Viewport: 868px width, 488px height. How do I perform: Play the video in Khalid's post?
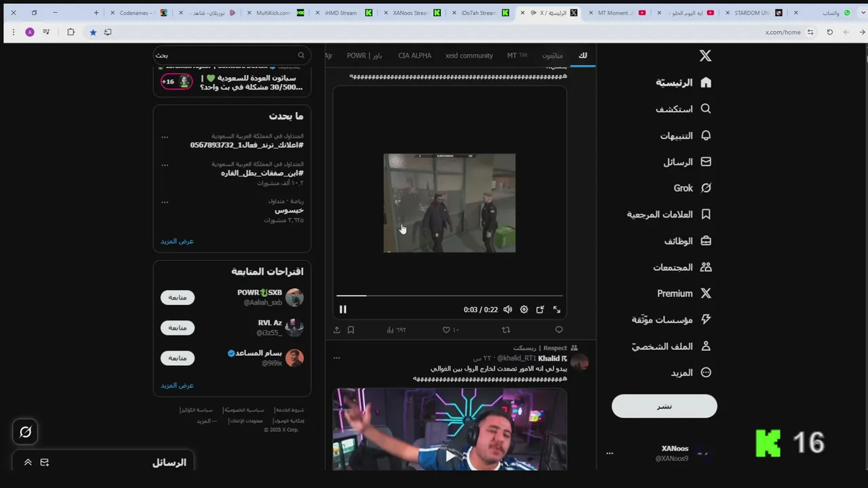click(450, 456)
